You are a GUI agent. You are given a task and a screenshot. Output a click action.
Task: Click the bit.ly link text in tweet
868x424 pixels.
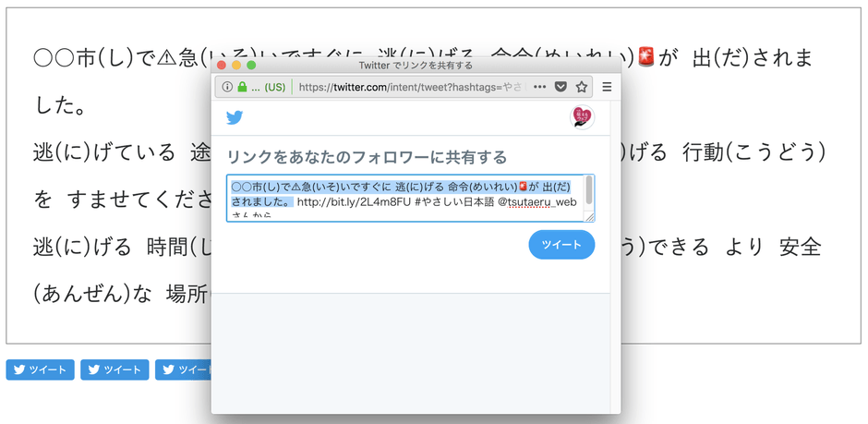coord(354,202)
